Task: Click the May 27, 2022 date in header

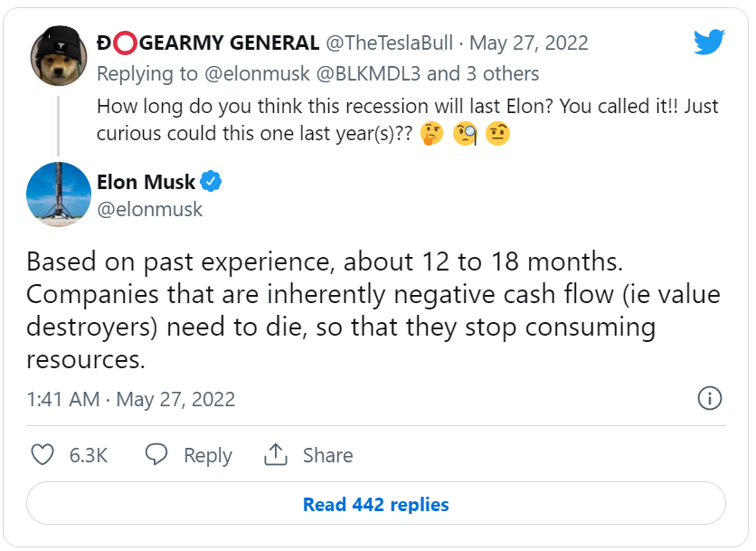Action: coord(529,43)
